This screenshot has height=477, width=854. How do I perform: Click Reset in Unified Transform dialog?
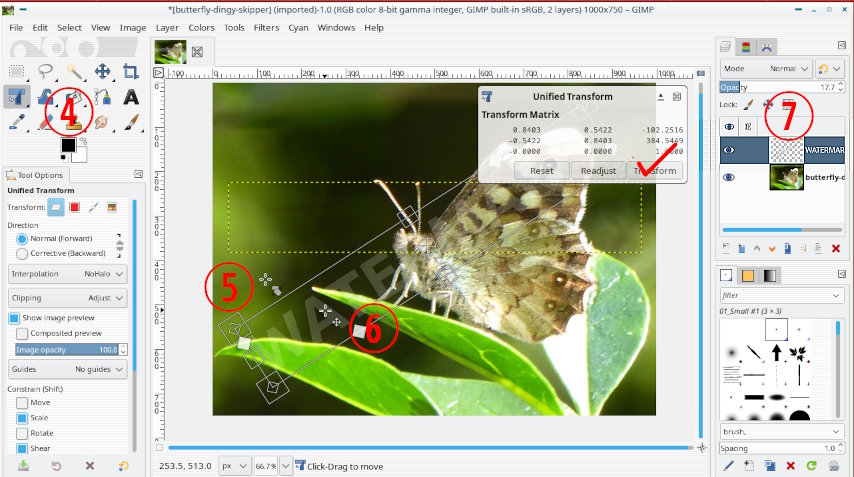[x=541, y=170]
